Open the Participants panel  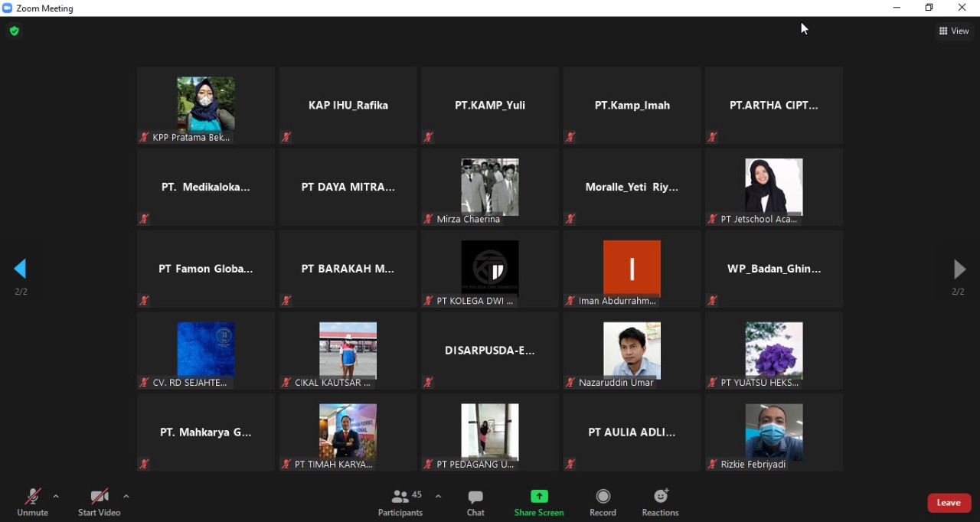[400, 503]
